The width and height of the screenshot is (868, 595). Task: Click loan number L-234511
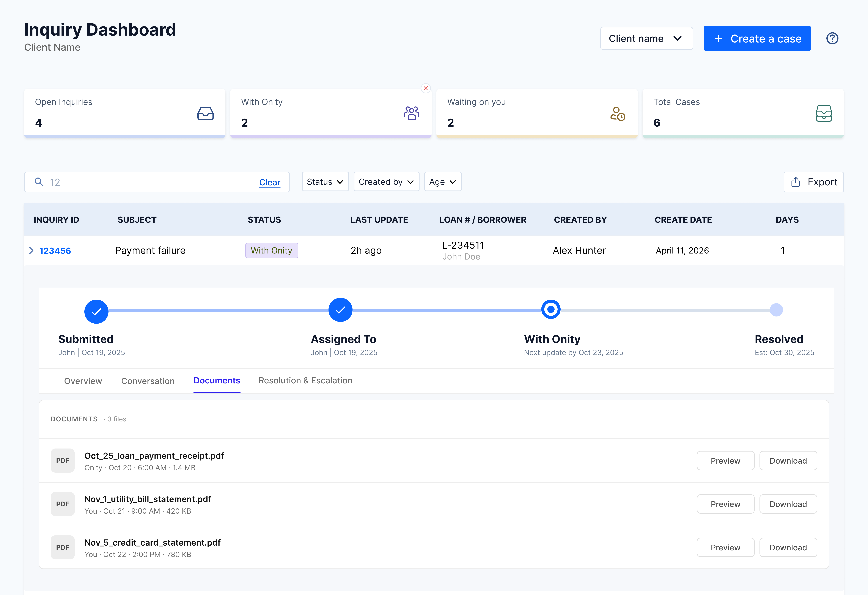tap(463, 245)
